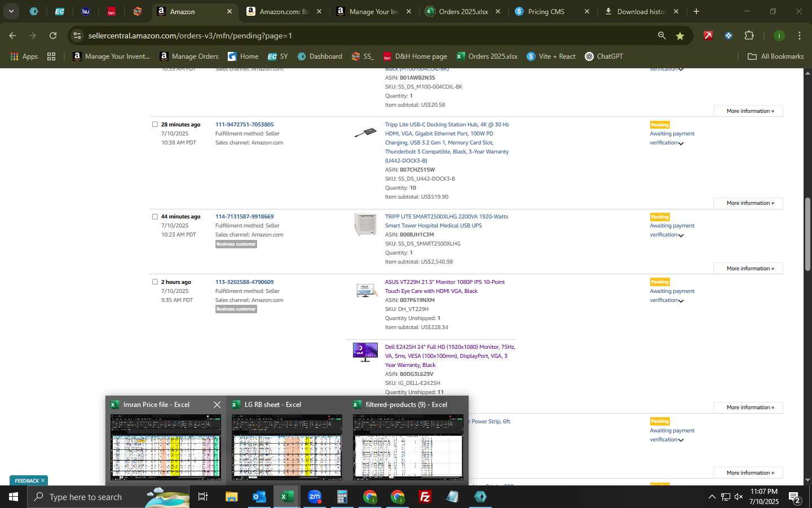812x508 pixels.
Task: Close the Pricing CMS tab
Action: point(587,11)
